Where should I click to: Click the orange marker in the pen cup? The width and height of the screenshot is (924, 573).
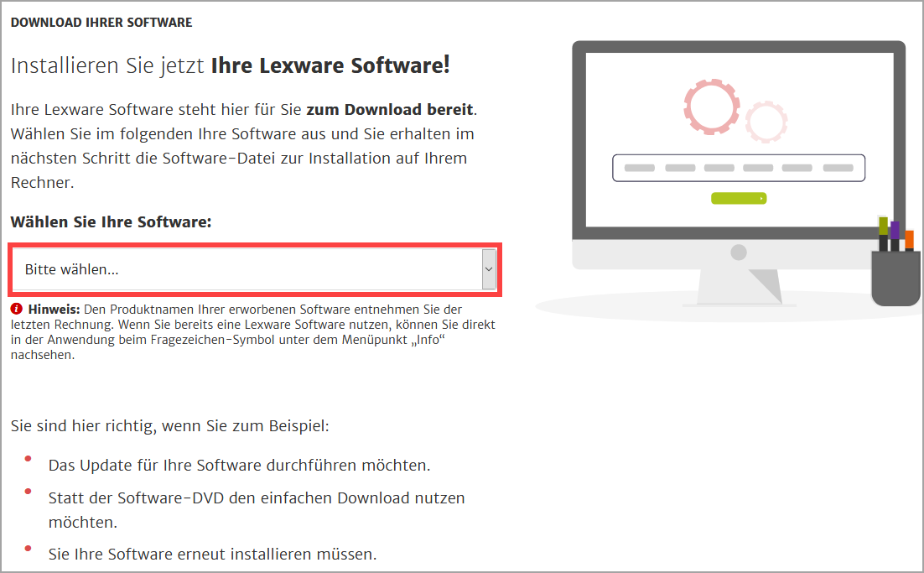[909, 241]
